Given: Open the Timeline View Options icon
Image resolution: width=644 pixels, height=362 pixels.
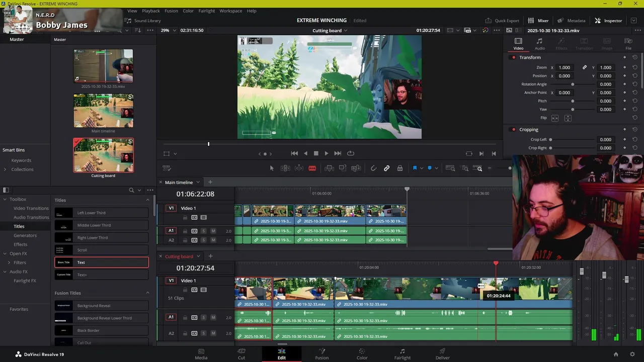Looking at the screenshot, I should [x=167, y=168].
